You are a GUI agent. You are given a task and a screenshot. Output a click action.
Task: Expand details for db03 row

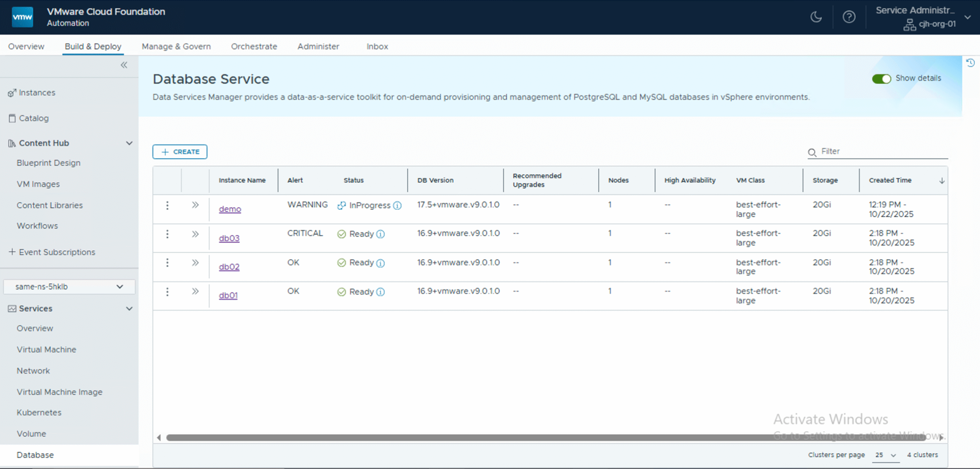pos(195,234)
